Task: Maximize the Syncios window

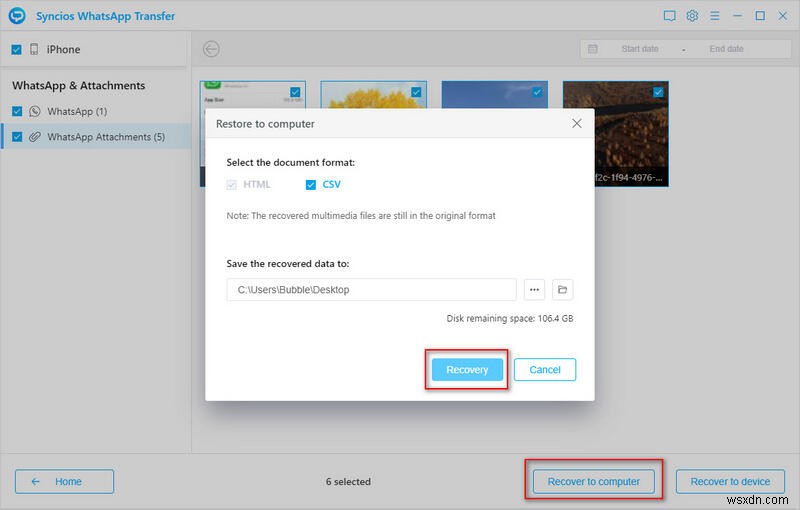Action: click(x=760, y=16)
